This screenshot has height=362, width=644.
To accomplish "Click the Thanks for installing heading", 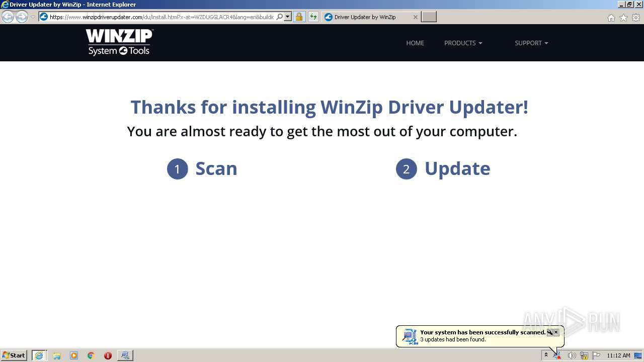I will 330,107.
